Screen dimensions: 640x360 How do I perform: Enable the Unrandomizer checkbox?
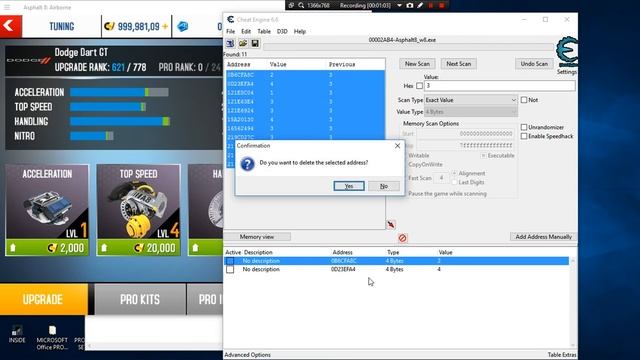524,127
